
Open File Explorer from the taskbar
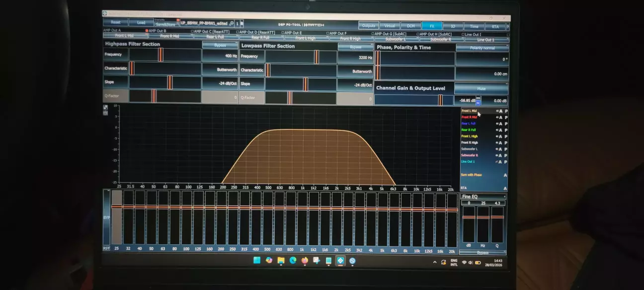281,260
